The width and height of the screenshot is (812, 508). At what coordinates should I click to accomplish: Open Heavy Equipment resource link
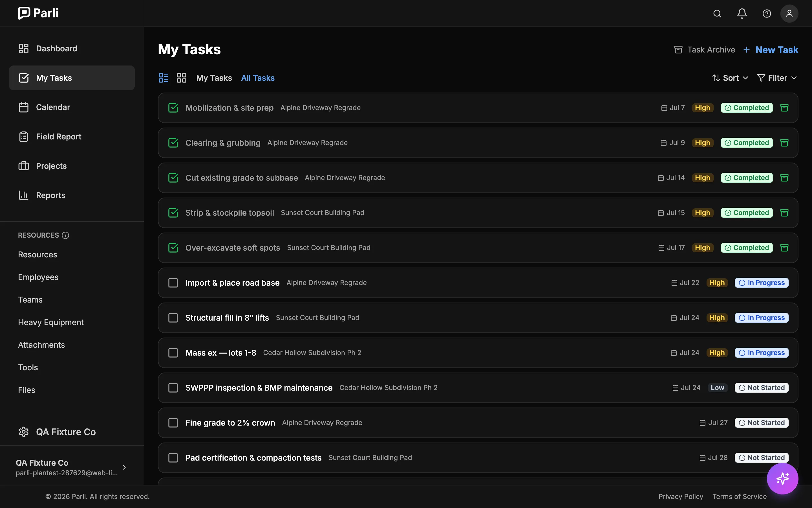tap(51, 322)
